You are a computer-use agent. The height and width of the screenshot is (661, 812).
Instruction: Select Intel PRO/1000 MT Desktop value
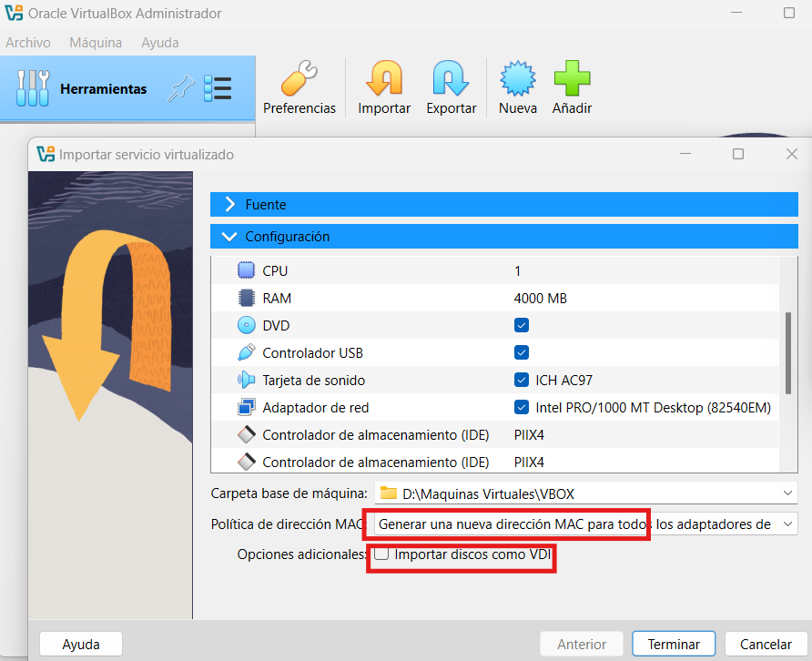point(653,408)
